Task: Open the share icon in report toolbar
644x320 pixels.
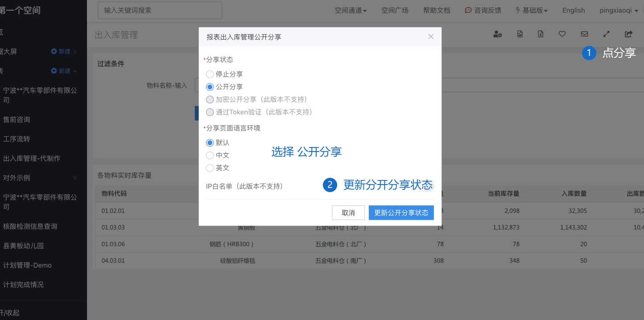Action: pos(629,34)
